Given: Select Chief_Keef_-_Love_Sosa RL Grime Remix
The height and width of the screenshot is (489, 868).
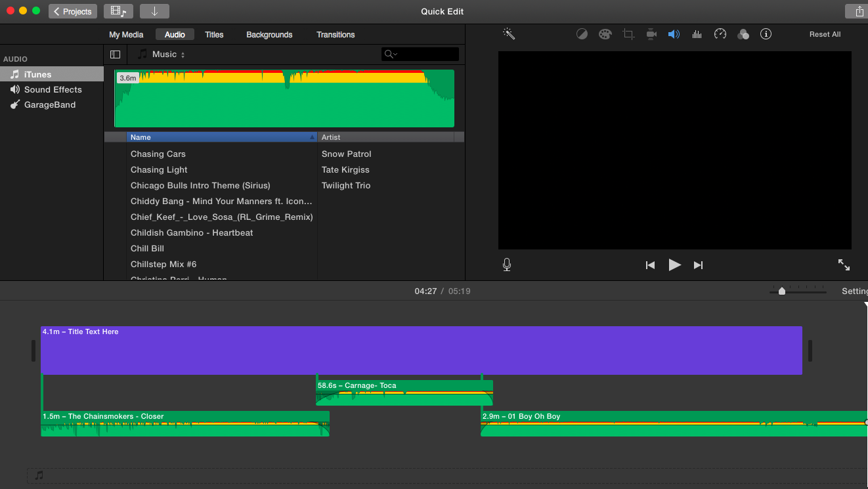Looking at the screenshot, I should [x=221, y=217].
